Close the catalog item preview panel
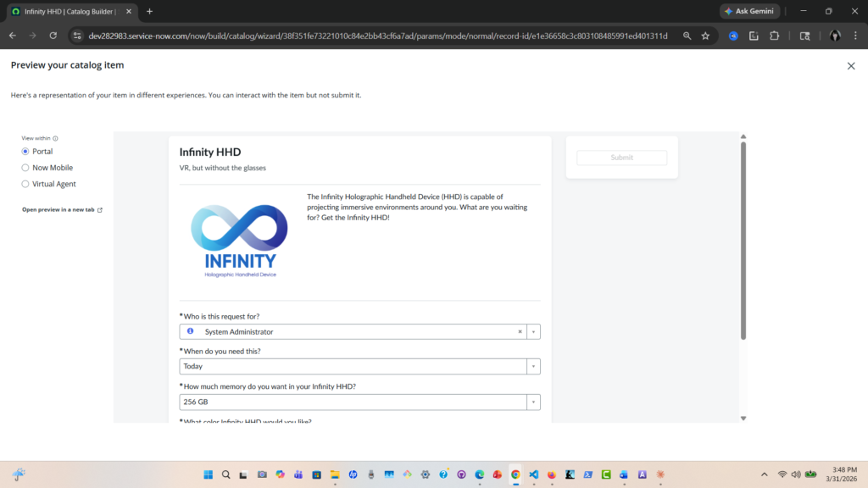The image size is (868, 488). pyautogui.click(x=851, y=66)
